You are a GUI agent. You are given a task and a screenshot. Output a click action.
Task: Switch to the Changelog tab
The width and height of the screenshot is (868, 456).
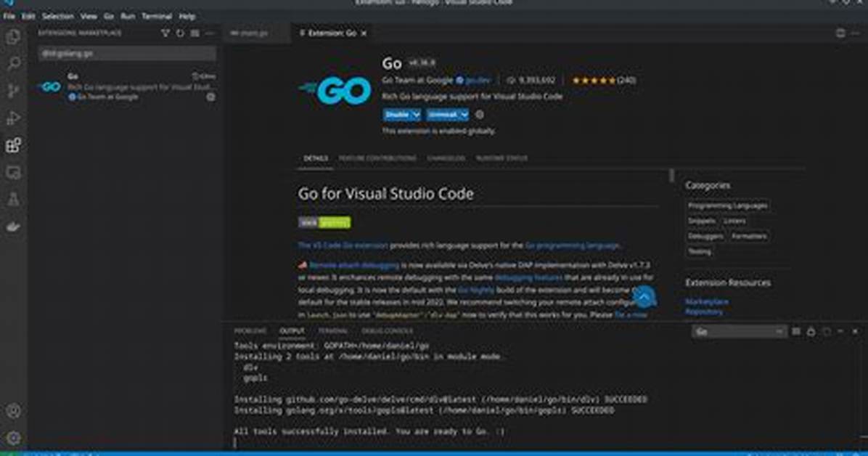(x=446, y=158)
